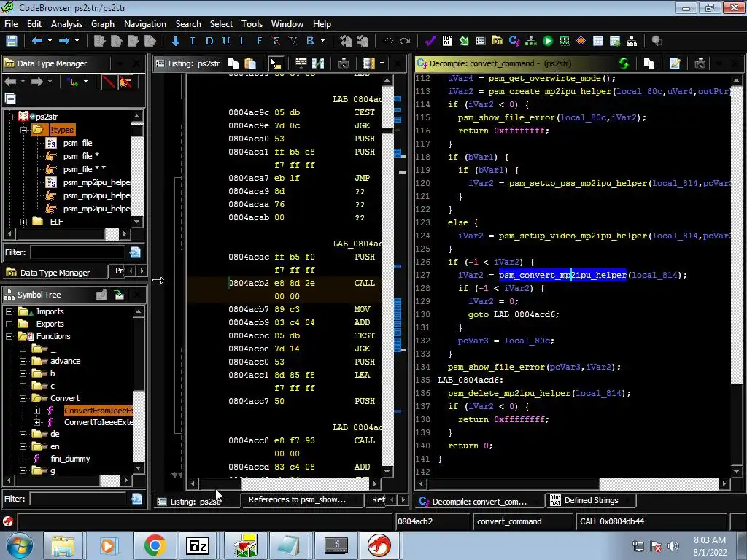Select ConvertFromIeeeEx function in Symbol Tree

click(98, 411)
